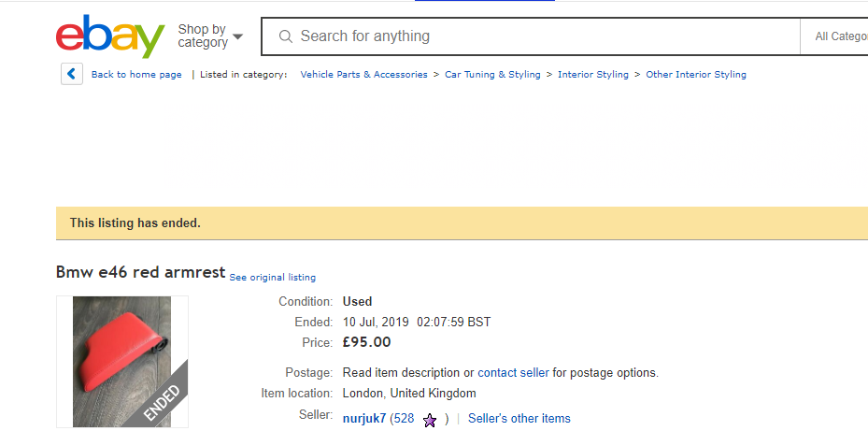Open Other Interior Styling category
This screenshot has width=868, height=431.
pyautogui.click(x=696, y=74)
